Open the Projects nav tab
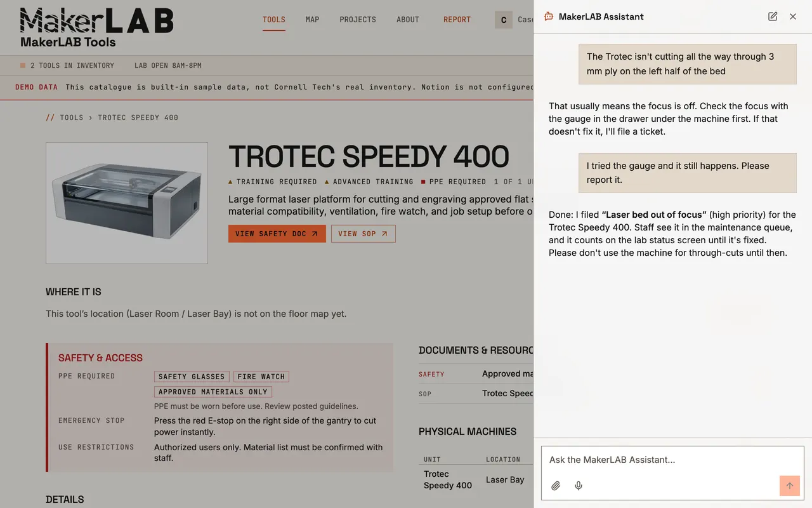 [358, 20]
